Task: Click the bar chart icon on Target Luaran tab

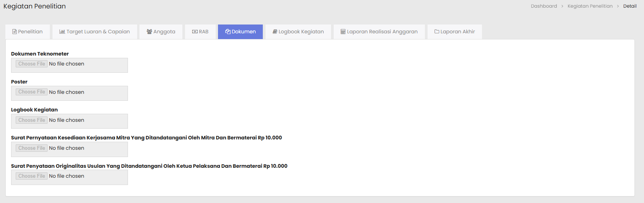Action: point(62,32)
